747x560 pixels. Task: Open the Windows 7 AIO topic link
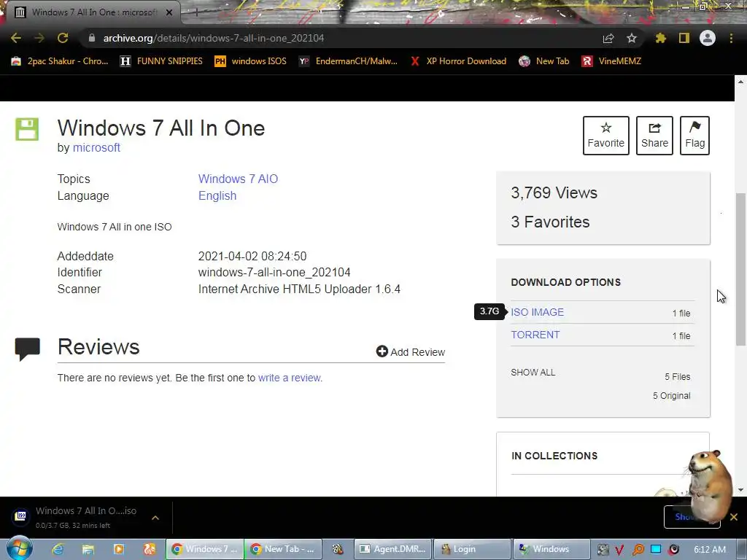click(239, 179)
